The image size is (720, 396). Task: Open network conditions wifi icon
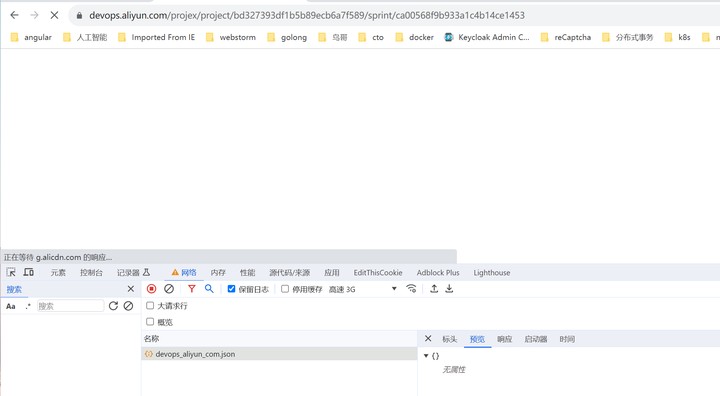point(411,289)
